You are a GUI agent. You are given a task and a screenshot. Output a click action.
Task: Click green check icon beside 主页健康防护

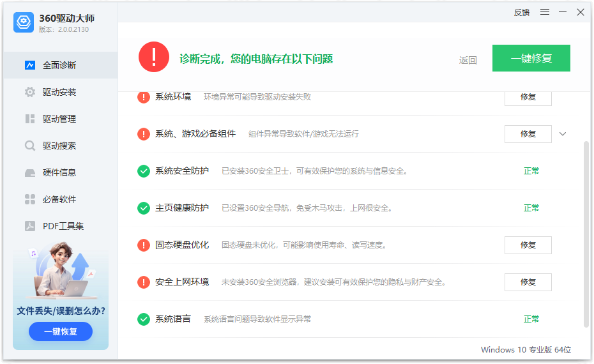144,208
